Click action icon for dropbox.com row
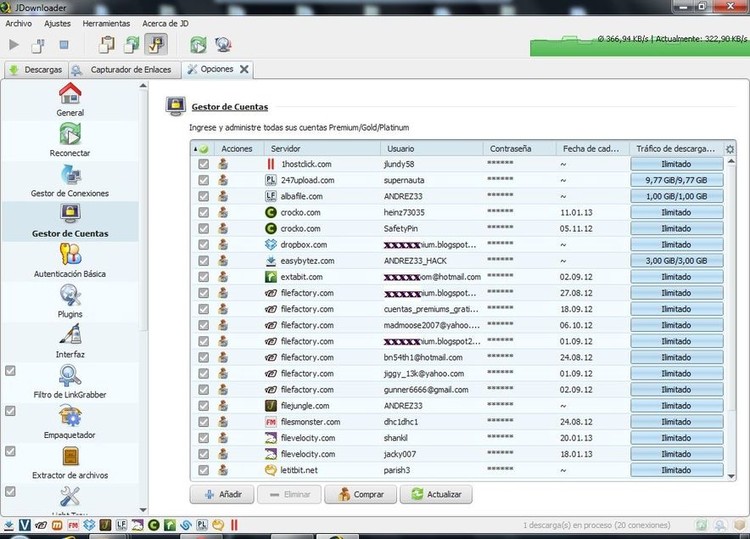 223,244
